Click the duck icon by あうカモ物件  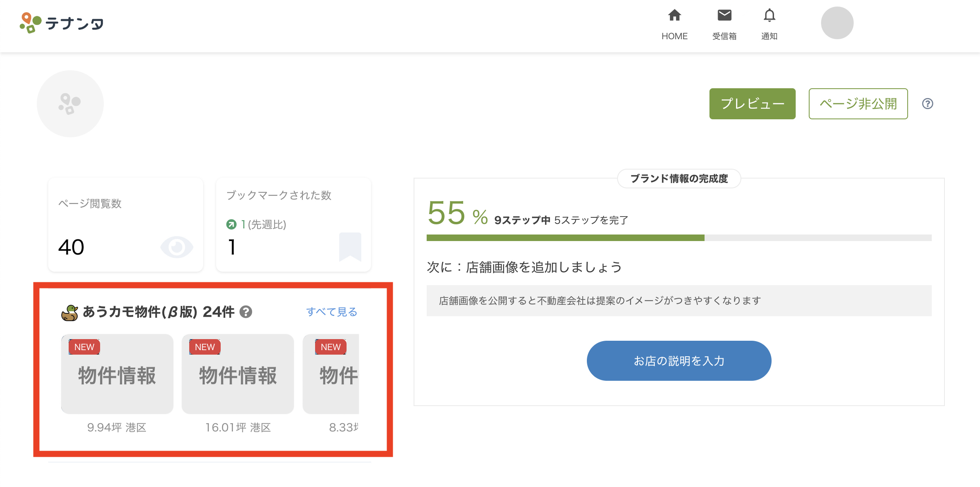[x=69, y=313]
